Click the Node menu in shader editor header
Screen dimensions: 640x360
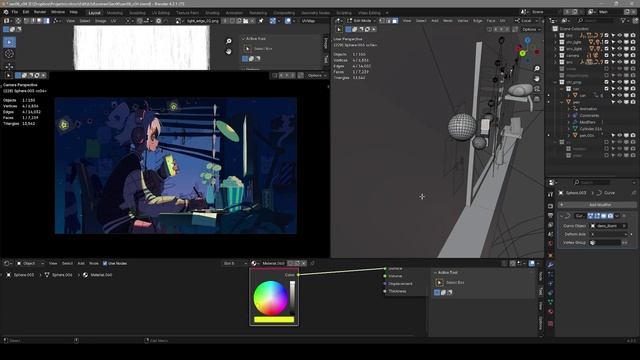click(x=94, y=264)
